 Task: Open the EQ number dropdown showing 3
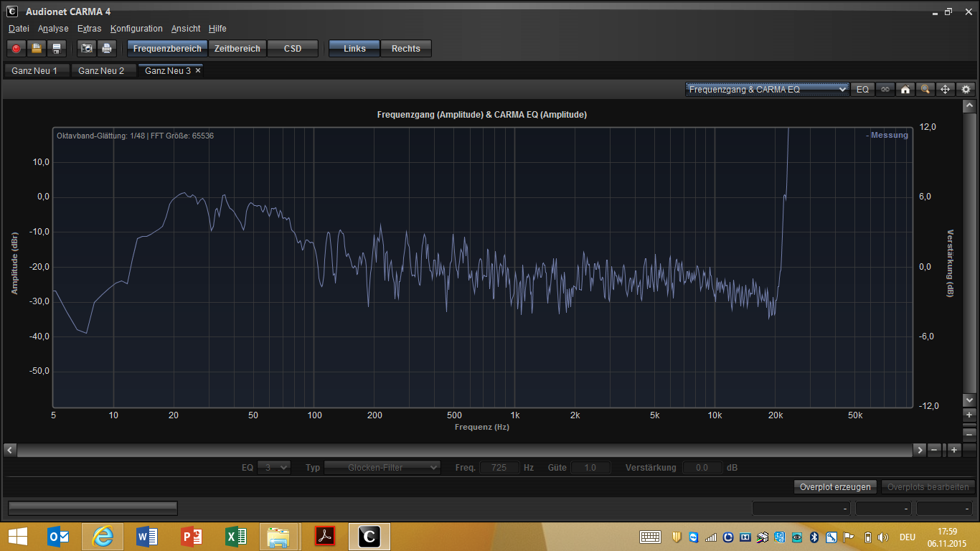(273, 467)
